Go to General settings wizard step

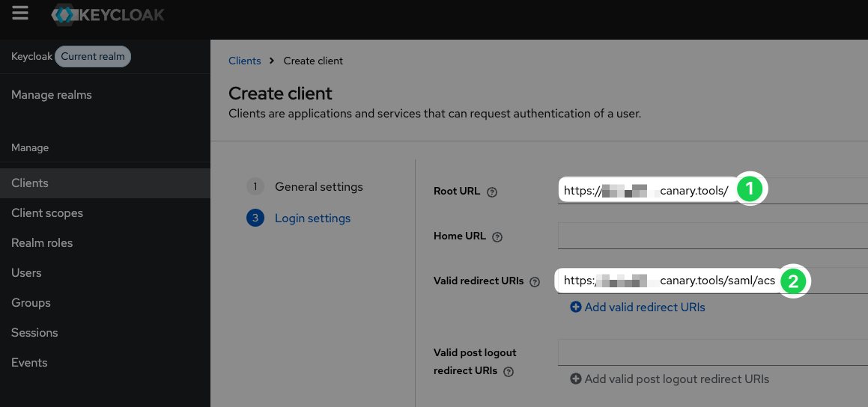305,187
